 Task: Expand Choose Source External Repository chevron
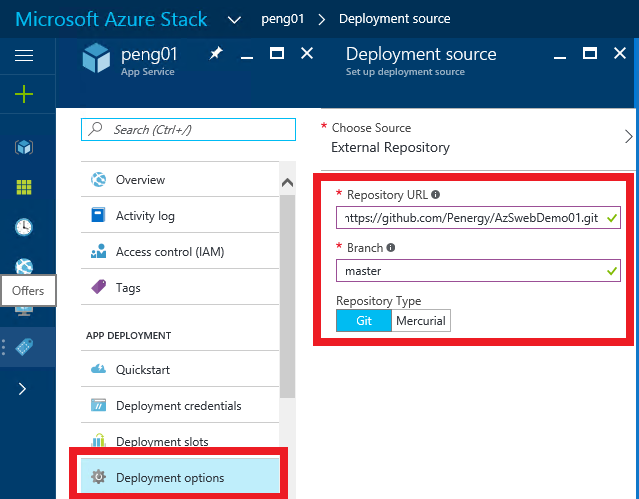pyautogui.click(x=628, y=137)
